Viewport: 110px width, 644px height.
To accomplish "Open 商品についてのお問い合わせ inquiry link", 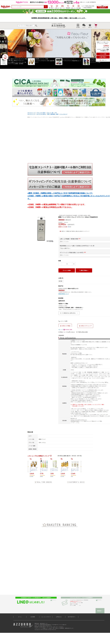I will 67,332.
